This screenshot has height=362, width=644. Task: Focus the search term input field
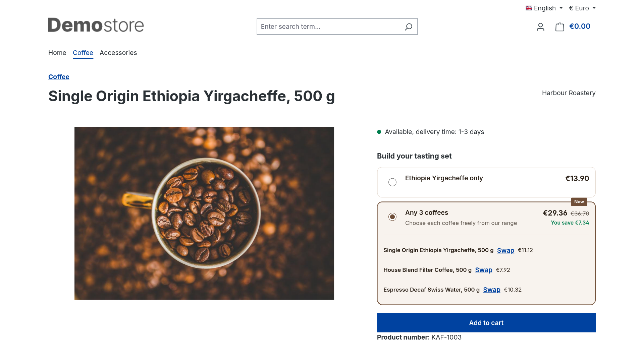click(x=330, y=27)
